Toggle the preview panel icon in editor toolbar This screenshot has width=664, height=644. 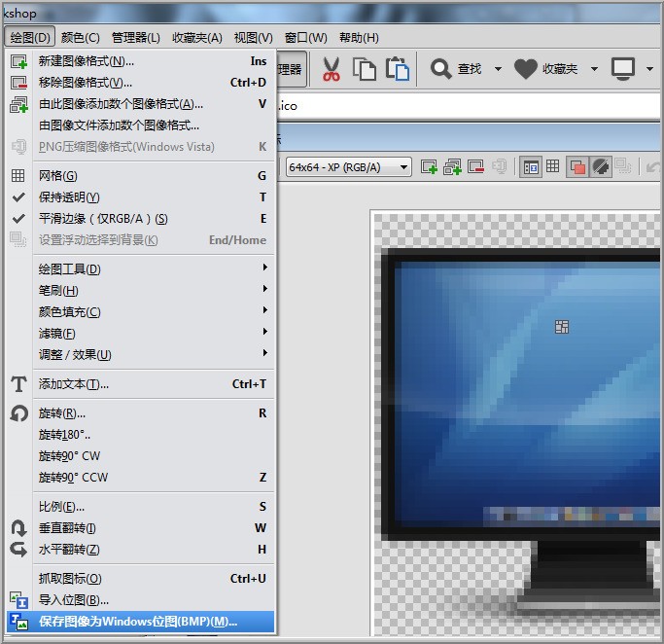pyautogui.click(x=530, y=167)
